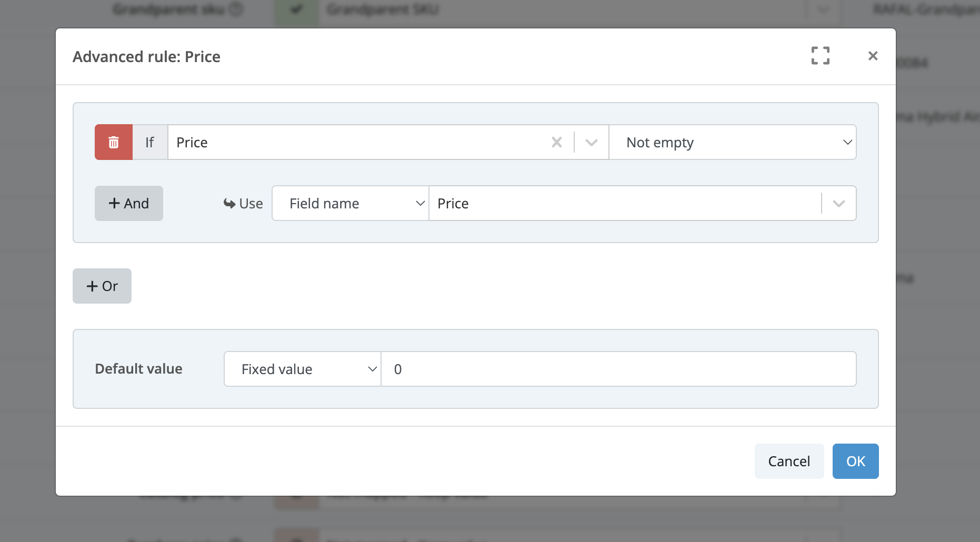Screen dimensions: 980x542
Task: Expand the If Price field chevron
Action: [592, 142]
